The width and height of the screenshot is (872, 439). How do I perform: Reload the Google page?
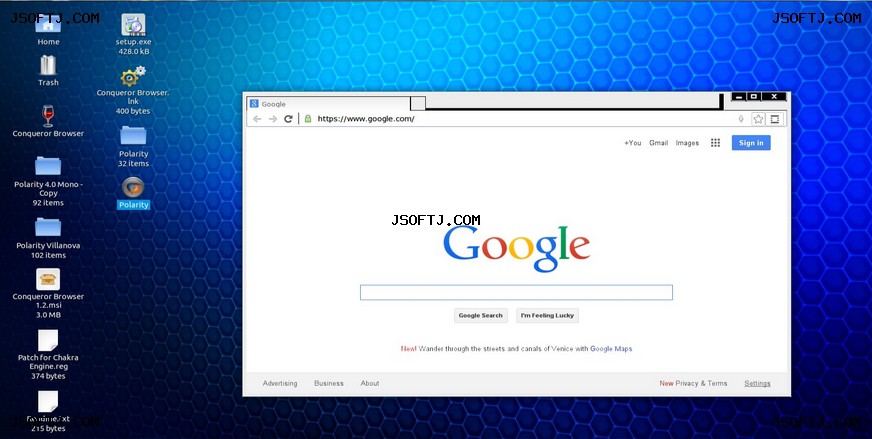pyautogui.click(x=288, y=119)
